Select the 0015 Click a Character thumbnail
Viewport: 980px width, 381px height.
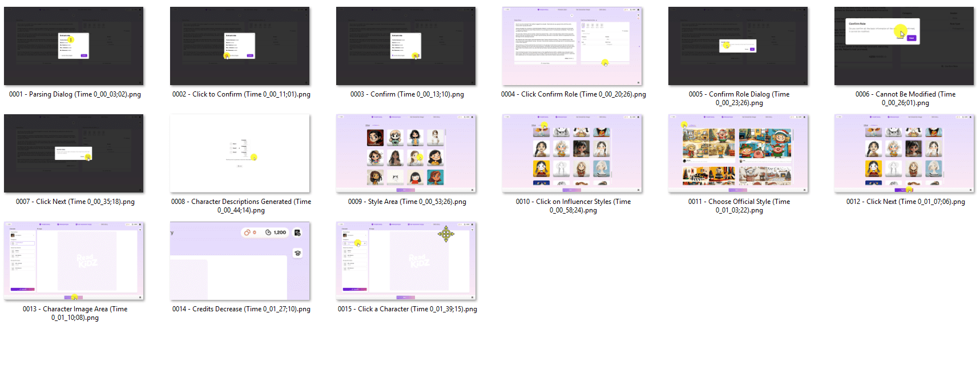click(x=406, y=261)
